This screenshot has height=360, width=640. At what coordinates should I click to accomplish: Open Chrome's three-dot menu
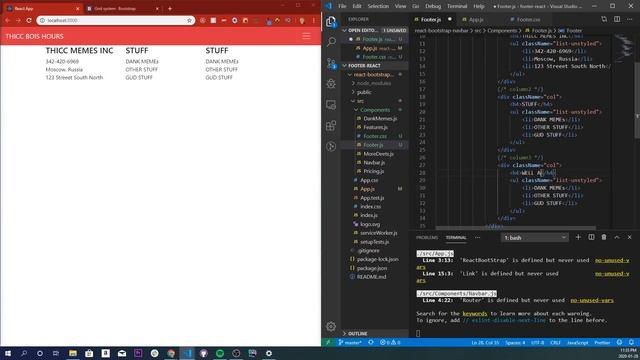[313, 20]
